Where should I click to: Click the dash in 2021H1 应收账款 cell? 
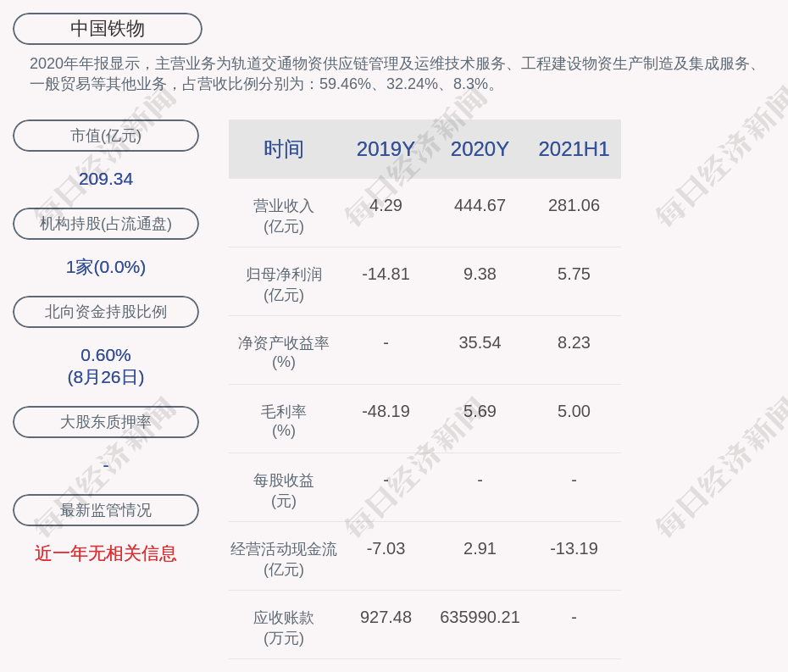[574, 618]
